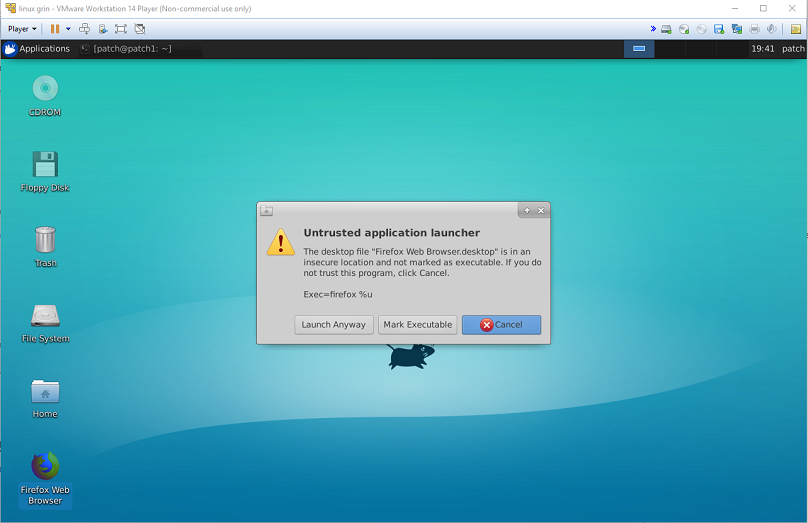Maximize the VMware Player window

click(763, 8)
